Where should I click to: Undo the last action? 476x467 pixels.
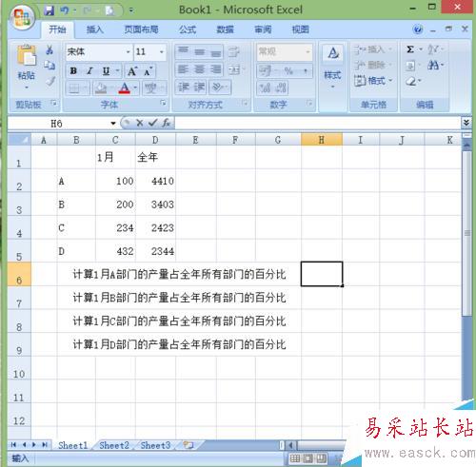pos(65,10)
